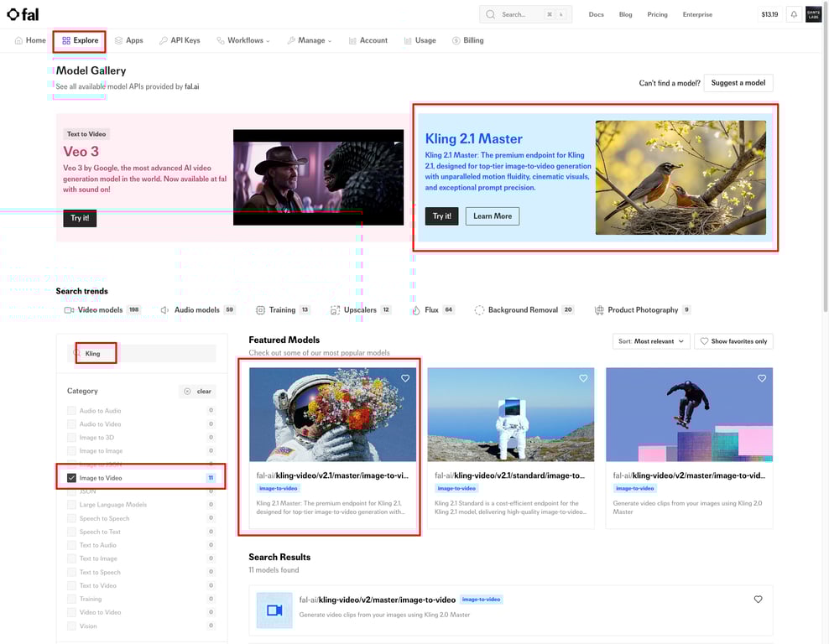Select the Product Photography trend
This screenshot has width=829, height=644.
(x=642, y=310)
